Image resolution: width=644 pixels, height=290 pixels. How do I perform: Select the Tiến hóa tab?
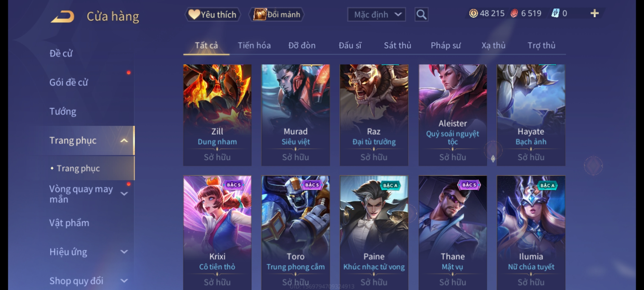254,45
